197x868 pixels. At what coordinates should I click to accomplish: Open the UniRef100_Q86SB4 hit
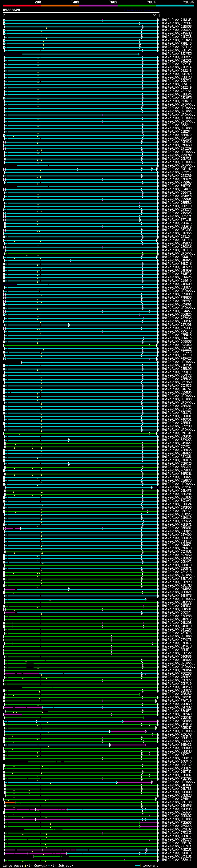(177, 406)
